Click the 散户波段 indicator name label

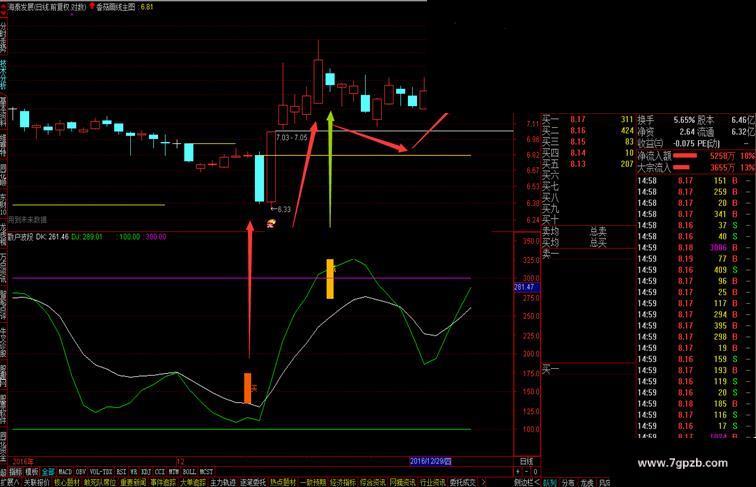(21, 237)
